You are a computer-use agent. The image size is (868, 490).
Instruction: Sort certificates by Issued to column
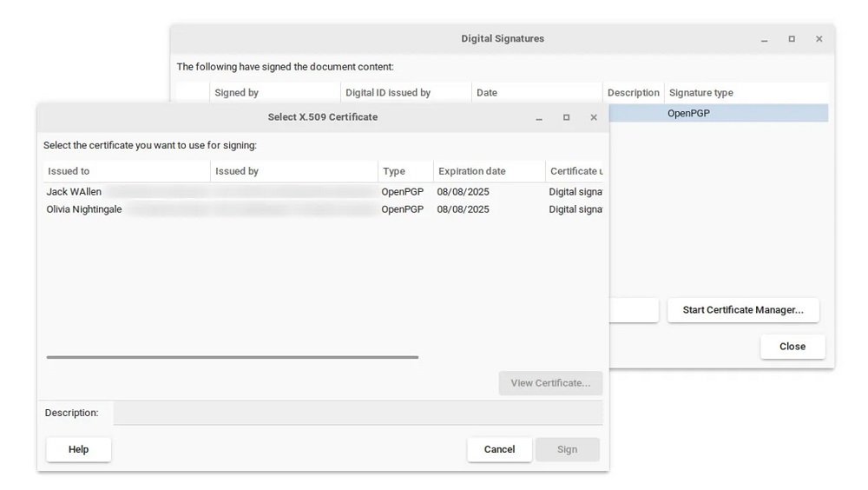coord(126,171)
